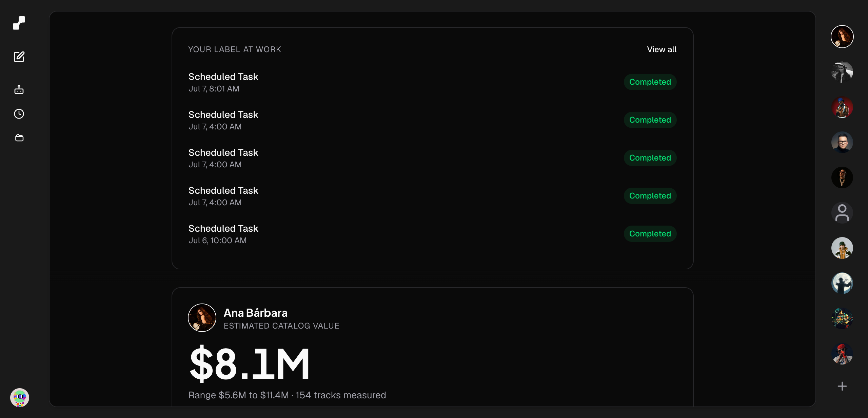Select the red-background boxer artist avatar
The width and height of the screenshot is (868, 418).
coord(842,107)
